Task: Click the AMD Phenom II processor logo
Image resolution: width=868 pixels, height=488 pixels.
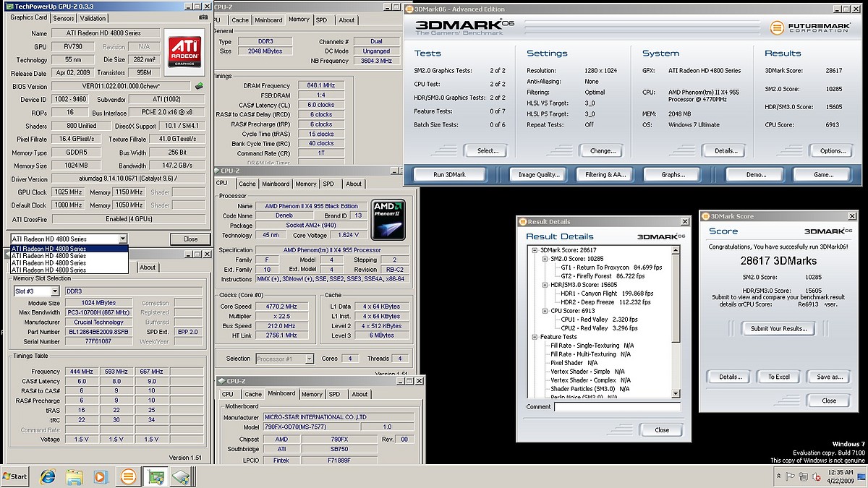Action: [x=387, y=219]
